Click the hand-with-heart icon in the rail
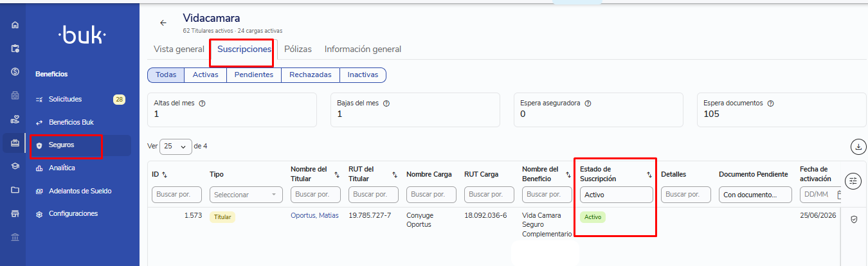868x266 pixels. pyautogui.click(x=15, y=120)
